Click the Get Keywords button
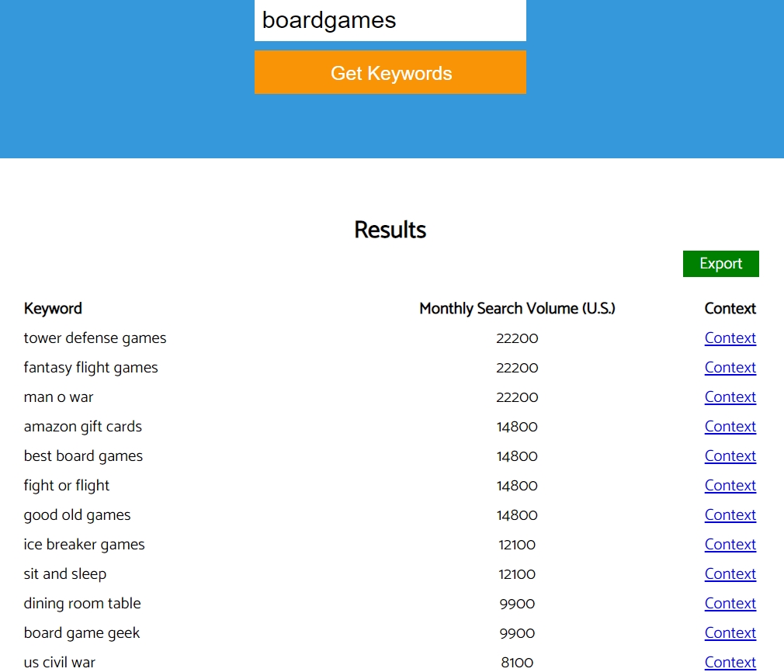The height and width of the screenshot is (672, 784). pyautogui.click(x=390, y=72)
